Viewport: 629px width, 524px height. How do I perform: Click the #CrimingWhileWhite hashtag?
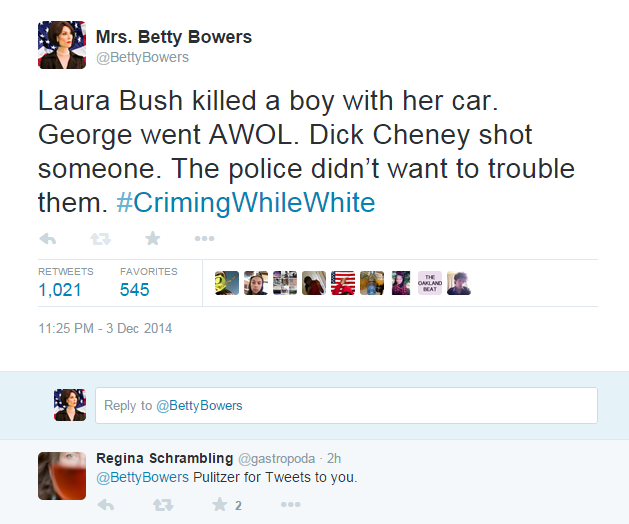[x=245, y=203]
